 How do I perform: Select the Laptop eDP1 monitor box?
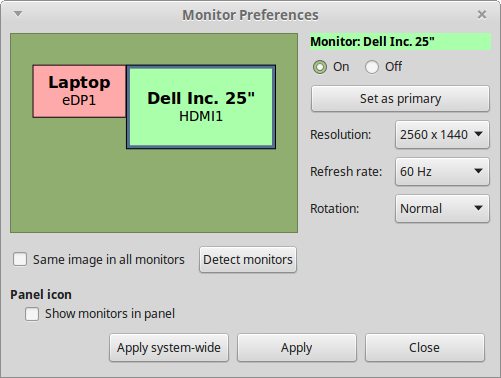(79, 91)
